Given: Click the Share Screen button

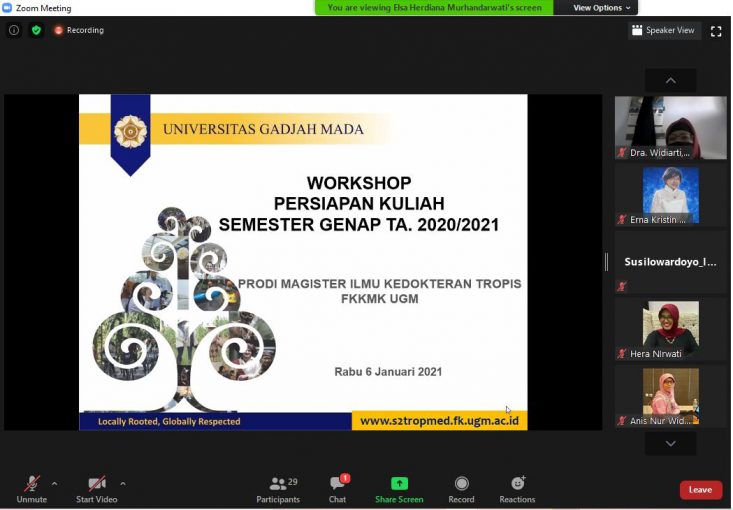Looking at the screenshot, I should (x=399, y=489).
